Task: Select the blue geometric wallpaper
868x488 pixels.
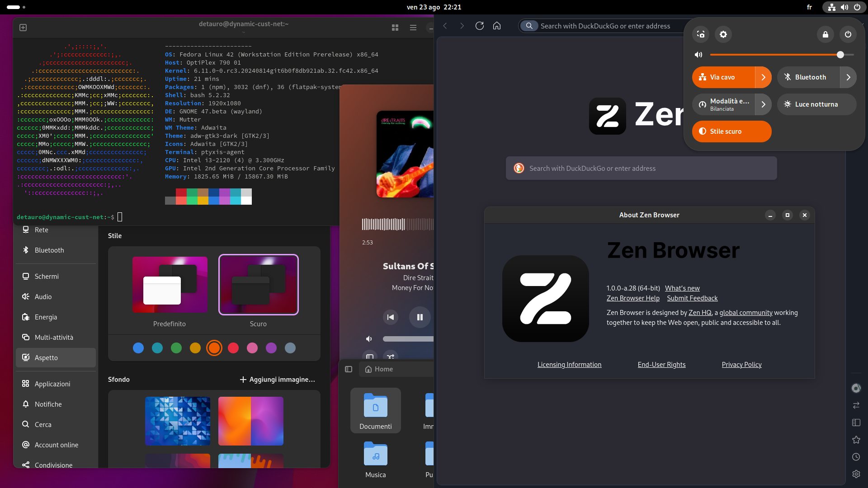Action: pyautogui.click(x=178, y=421)
